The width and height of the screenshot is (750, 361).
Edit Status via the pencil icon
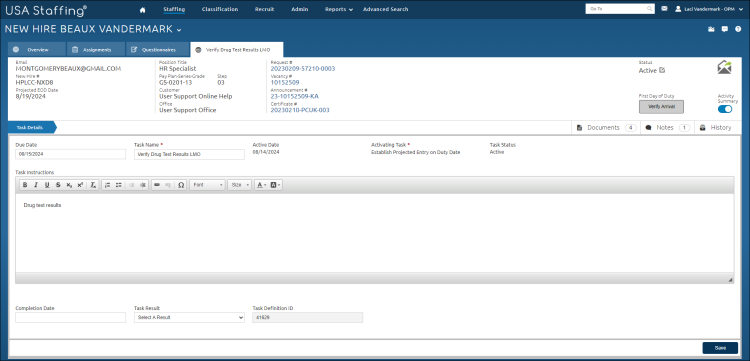pyautogui.click(x=662, y=70)
